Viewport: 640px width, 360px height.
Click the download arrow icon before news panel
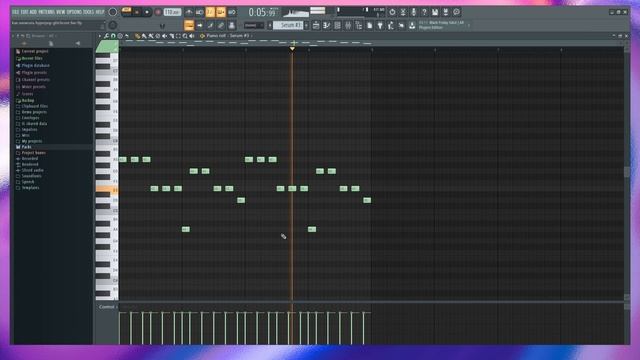click(x=412, y=25)
